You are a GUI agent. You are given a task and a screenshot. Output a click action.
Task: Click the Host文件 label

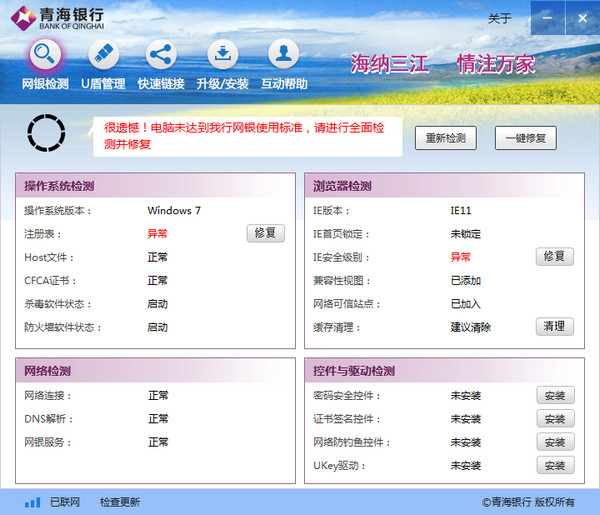49,257
